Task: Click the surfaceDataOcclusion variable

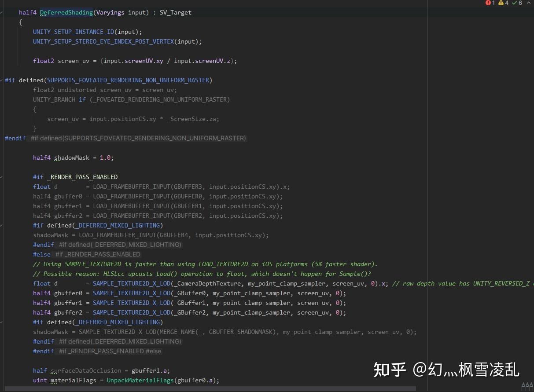Action: pyautogui.click(x=86, y=370)
